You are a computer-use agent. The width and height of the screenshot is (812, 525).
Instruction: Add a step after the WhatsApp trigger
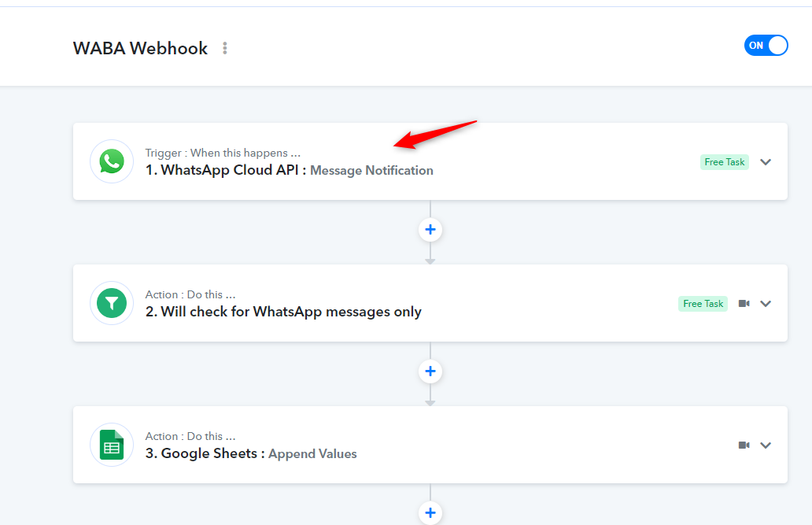(x=430, y=230)
